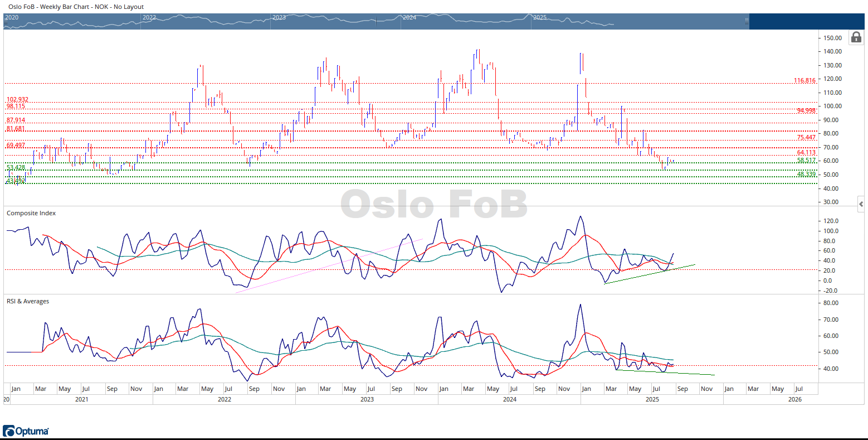Select the 116.816 resistance level label

coord(804,81)
